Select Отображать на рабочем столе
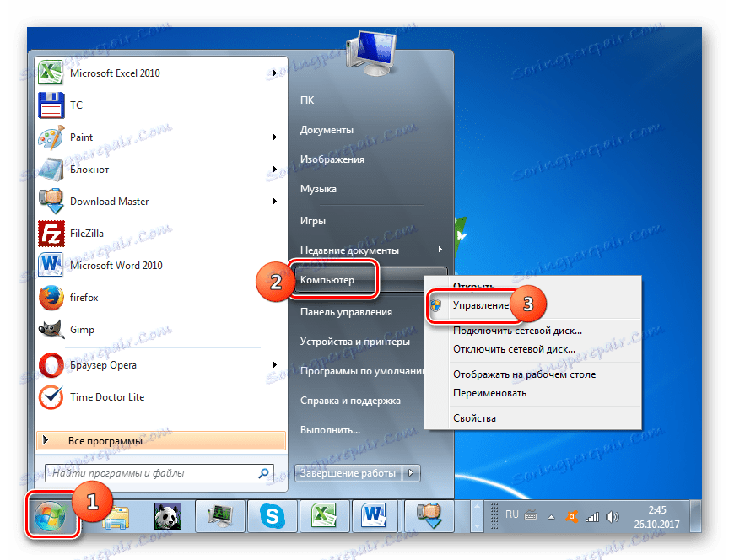This screenshot has width=729, height=560. (x=525, y=374)
